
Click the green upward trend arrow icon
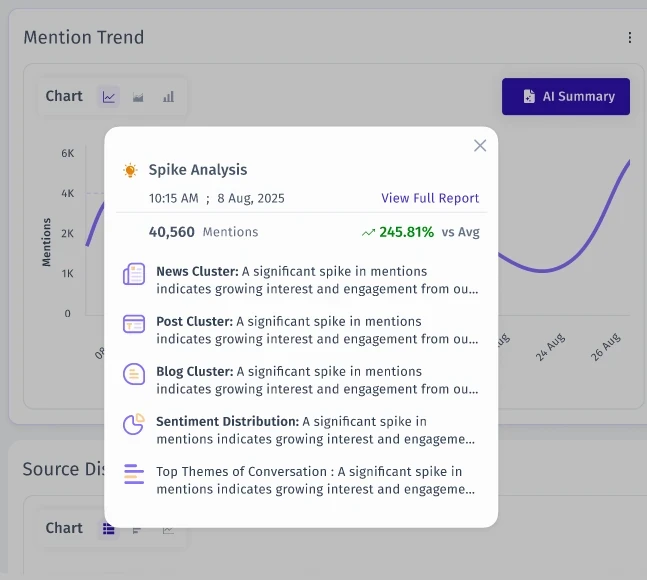pyautogui.click(x=368, y=233)
